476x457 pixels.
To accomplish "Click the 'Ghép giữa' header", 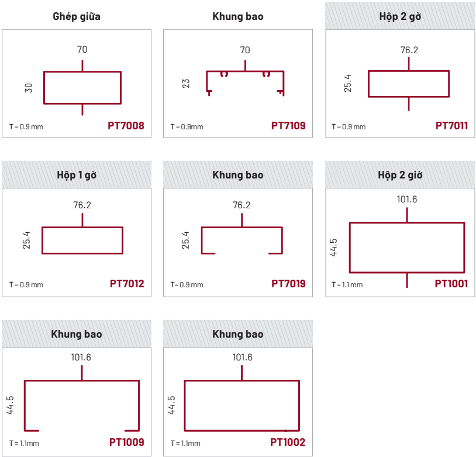I will 77,16.
